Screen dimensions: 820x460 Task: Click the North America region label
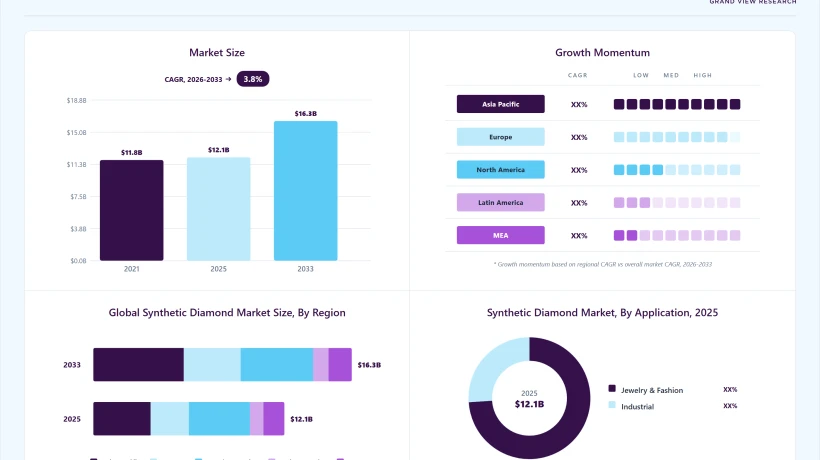500,170
